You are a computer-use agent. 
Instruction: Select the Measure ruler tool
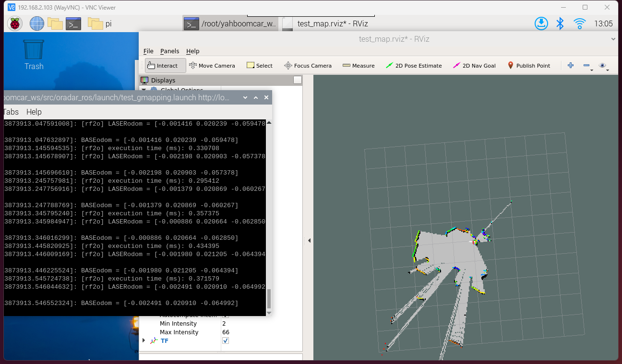pyautogui.click(x=359, y=66)
